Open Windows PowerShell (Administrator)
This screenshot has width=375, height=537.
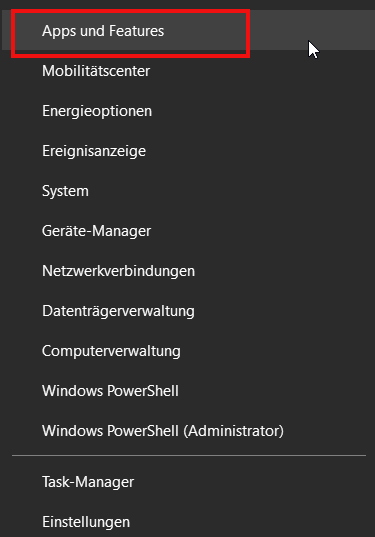(188, 431)
